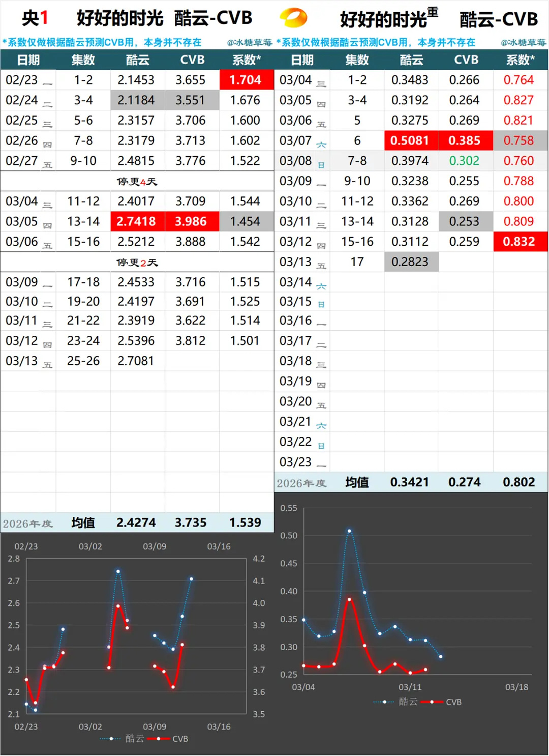
Task: Select the 4.2 axis label in left chart
Action: 259,559
